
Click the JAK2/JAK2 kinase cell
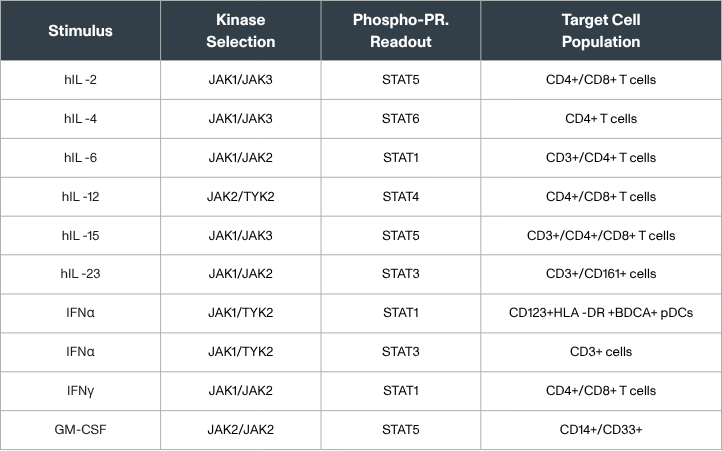[x=240, y=430]
